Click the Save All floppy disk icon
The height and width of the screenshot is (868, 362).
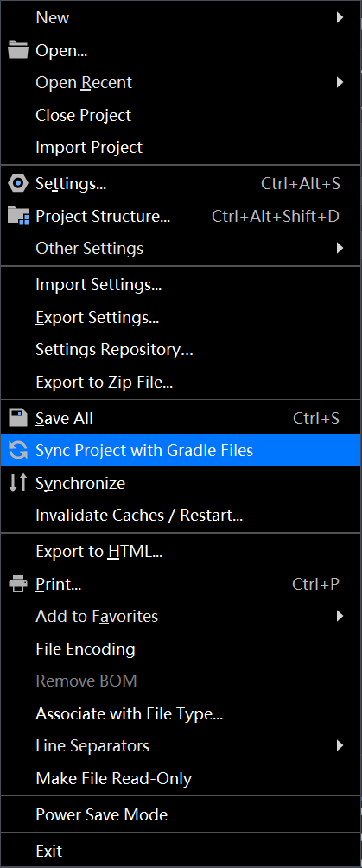click(x=18, y=418)
